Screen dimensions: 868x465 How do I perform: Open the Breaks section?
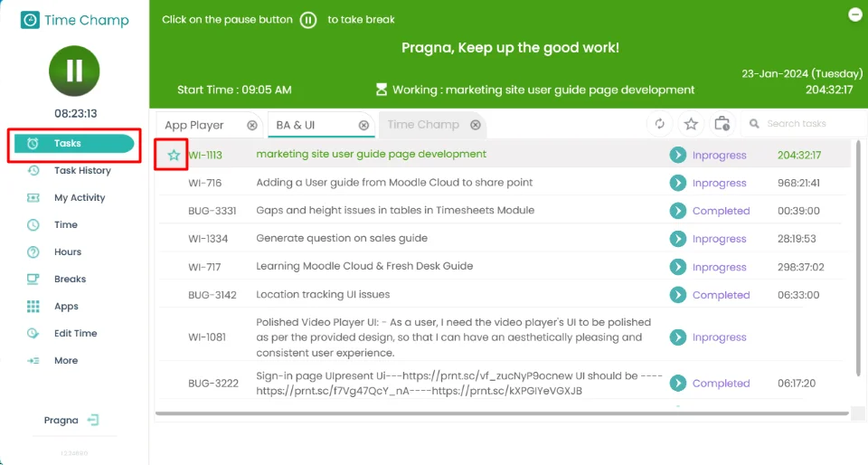70,279
